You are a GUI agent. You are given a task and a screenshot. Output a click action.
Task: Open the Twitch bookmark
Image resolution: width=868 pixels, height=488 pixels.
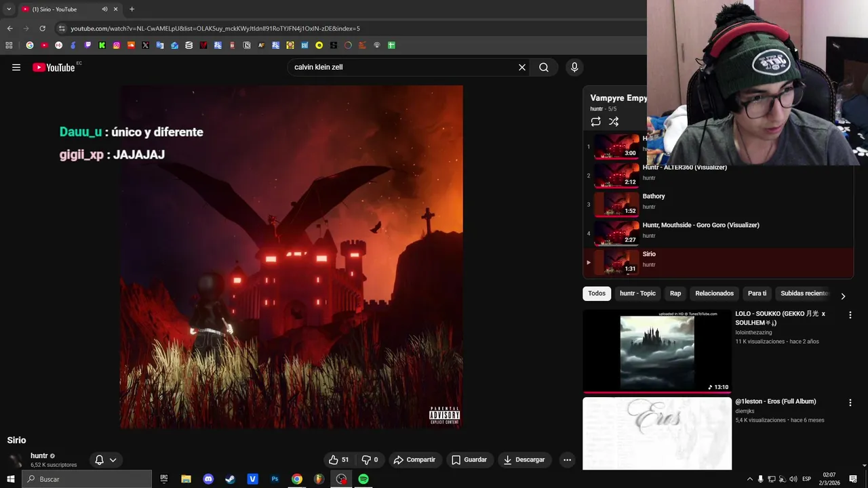(87, 45)
